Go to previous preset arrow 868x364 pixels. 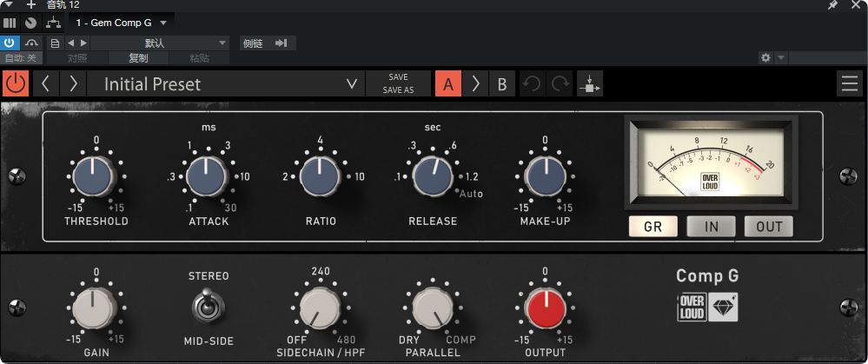pos(46,83)
